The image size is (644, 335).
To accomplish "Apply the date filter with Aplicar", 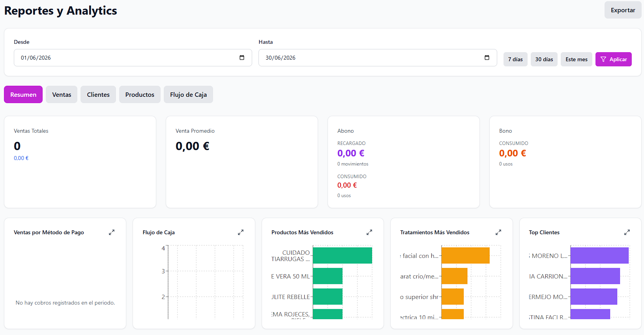I will point(614,59).
